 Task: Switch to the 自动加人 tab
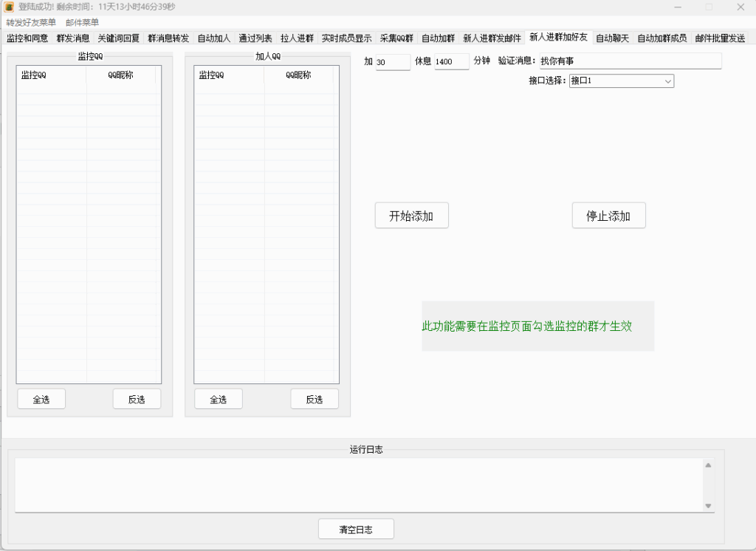(x=214, y=38)
